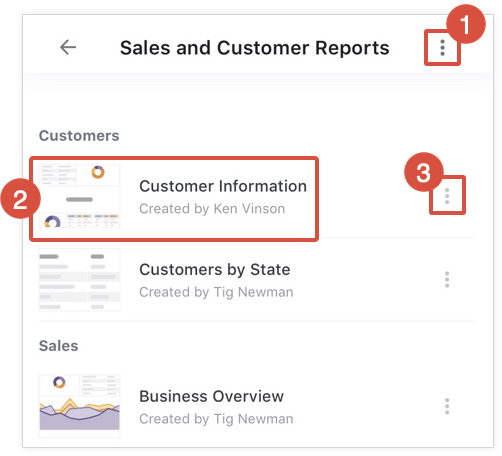
Task: Click the back arrow icon
Action: point(68,47)
